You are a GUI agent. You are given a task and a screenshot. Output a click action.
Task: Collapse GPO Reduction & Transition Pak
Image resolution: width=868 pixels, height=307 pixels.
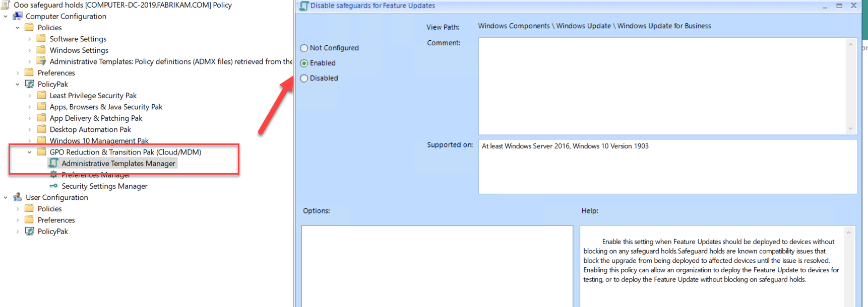point(29,152)
